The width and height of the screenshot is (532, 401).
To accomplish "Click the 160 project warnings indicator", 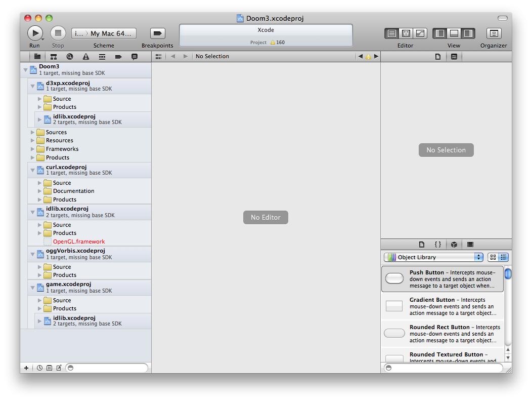I will [278, 43].
